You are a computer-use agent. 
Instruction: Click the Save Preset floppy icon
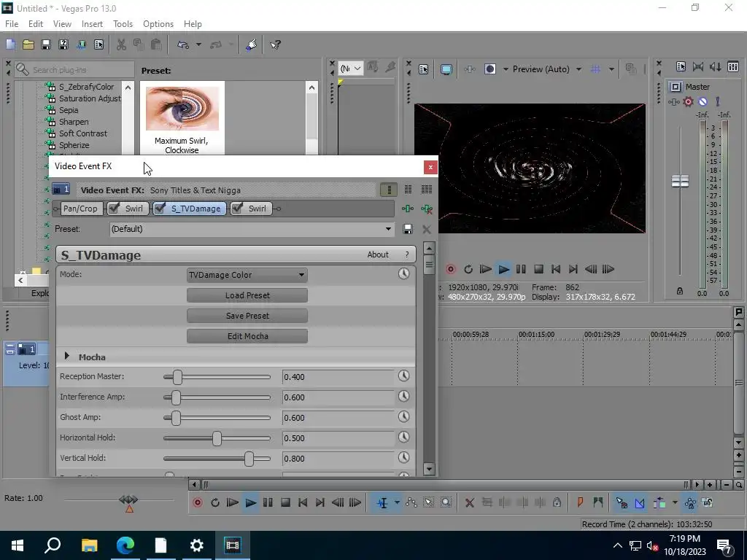(x=408, y=229)
